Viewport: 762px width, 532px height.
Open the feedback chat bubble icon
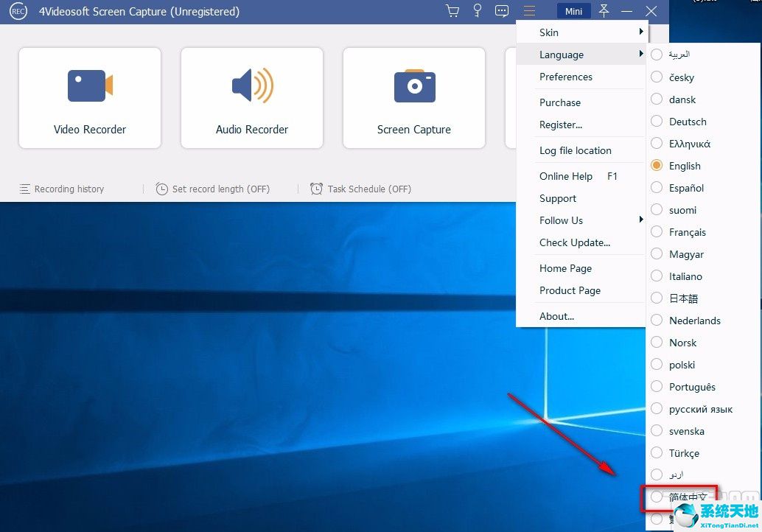(x=502, y=11)
